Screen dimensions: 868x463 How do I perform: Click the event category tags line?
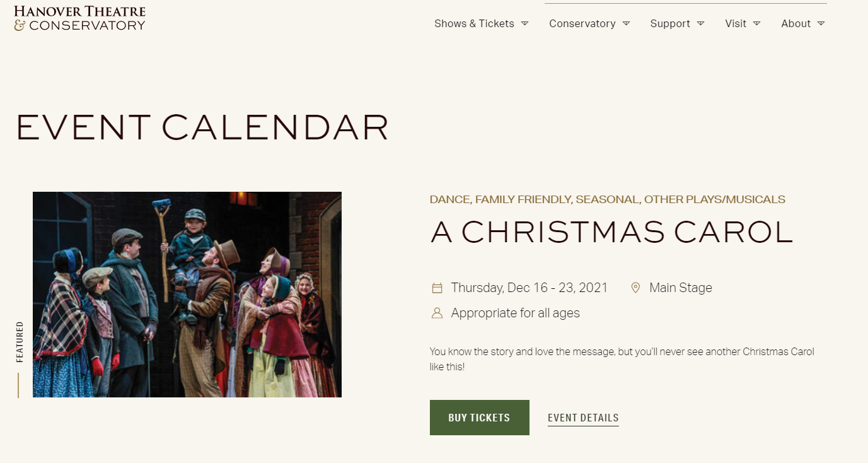point(607,200)
